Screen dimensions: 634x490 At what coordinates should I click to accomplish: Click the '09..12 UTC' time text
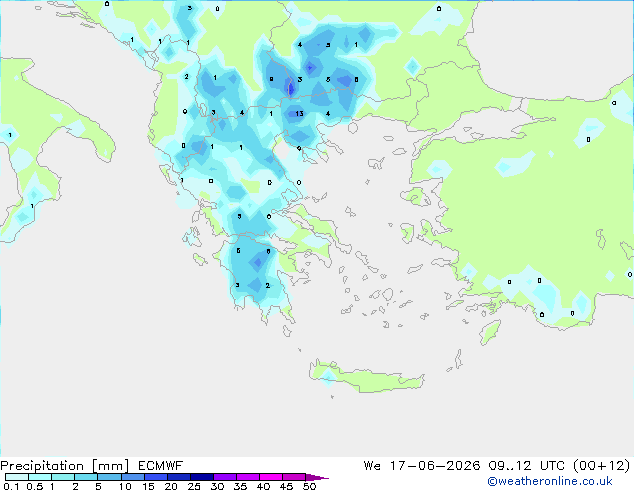pos(527,466)
